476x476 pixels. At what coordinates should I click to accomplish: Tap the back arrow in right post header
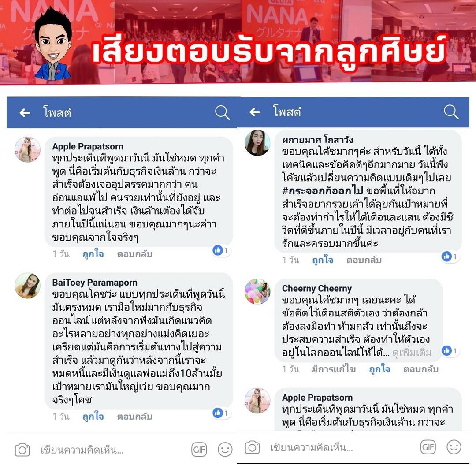tap(255, 112)
